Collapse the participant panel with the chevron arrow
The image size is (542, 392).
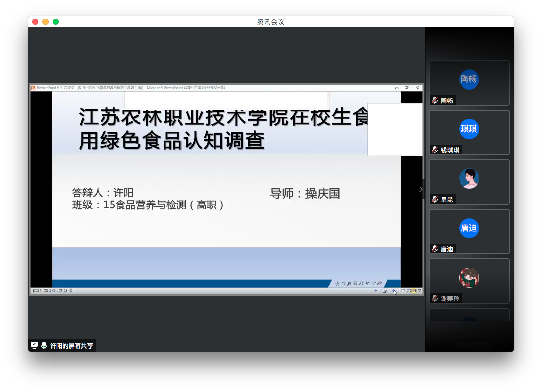(421, 189)
